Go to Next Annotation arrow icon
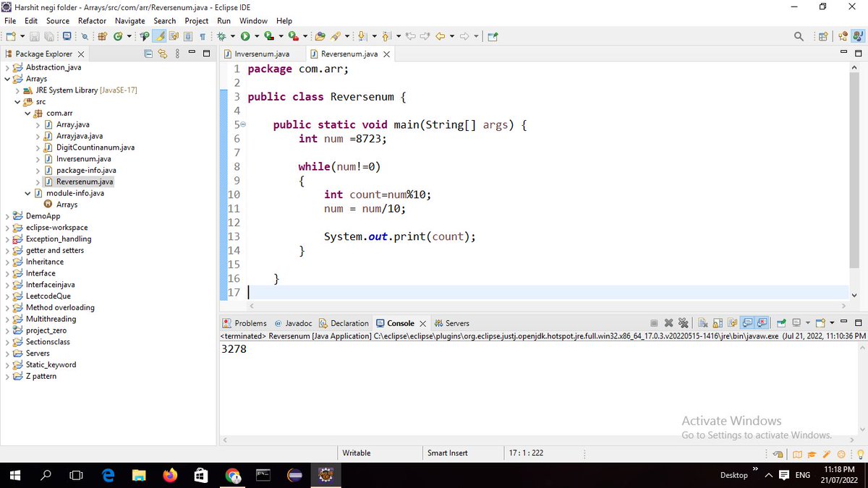This screenshot has width=868, height=488. pos(361,36)
